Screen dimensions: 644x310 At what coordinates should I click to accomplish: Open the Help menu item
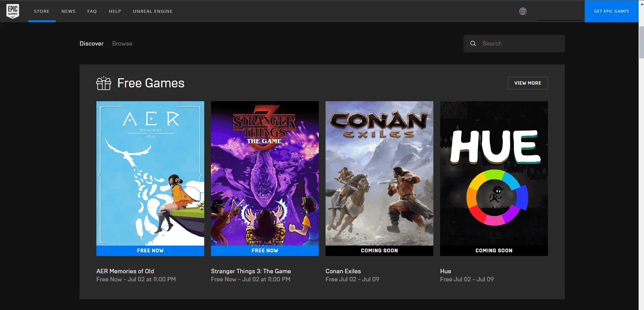pos(115,11)
